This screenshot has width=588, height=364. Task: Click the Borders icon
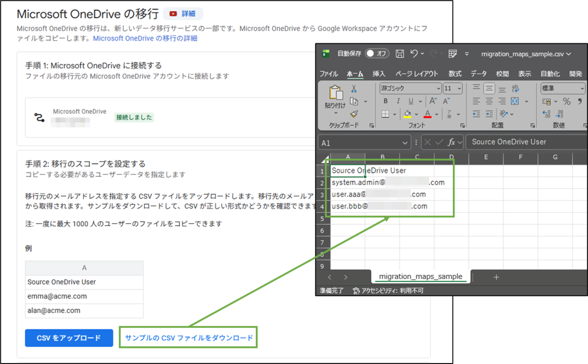pyautogui.click(x=385, y=114)
